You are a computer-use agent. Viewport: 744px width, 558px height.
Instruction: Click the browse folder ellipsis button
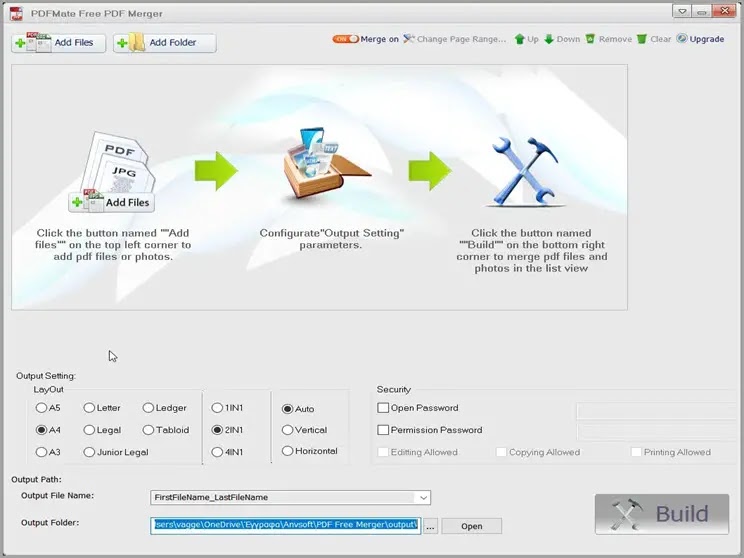point(430,526)
